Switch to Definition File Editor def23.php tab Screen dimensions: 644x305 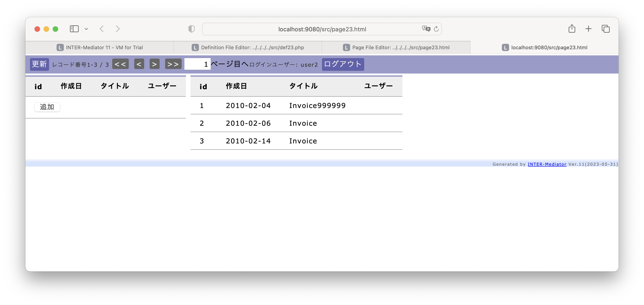(248, 47)
